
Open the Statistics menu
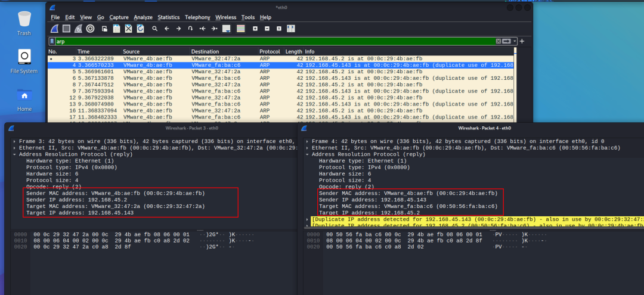pyautogui.click(x=168, y=17)
